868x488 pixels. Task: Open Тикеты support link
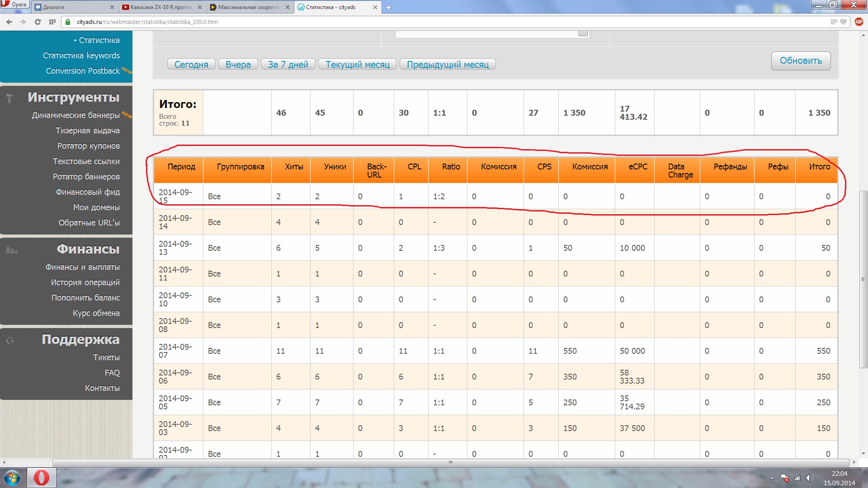106,357
